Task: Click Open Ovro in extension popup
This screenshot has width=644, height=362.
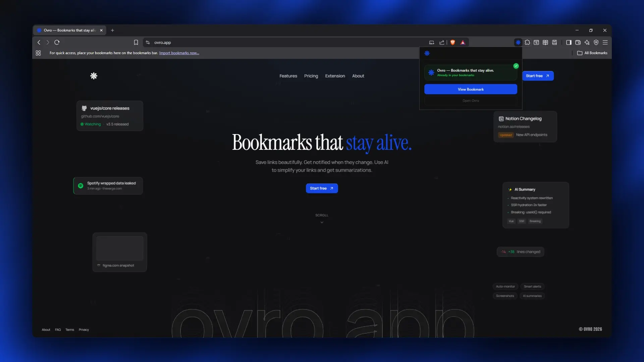Action: (x=471, y=101)
